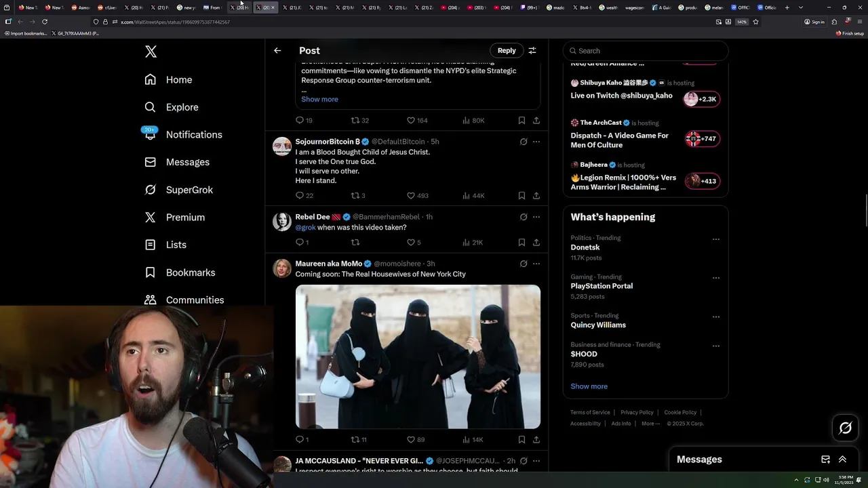Open more options for PlayStation Portal trend
The width and height of the screenshot is (868, 488).
pos(715,278)
